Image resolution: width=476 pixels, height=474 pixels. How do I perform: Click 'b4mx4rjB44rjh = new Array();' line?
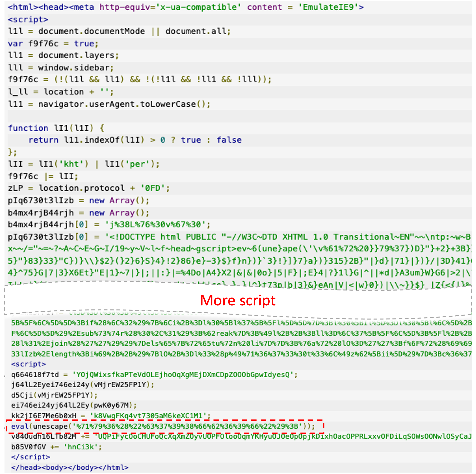click(78, 213)
